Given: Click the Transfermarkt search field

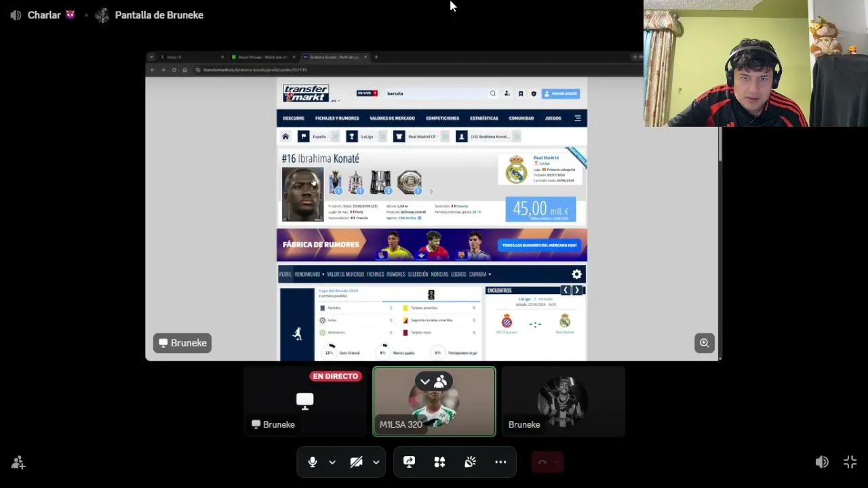Looking at the screenshot, I should click(435, 94).
